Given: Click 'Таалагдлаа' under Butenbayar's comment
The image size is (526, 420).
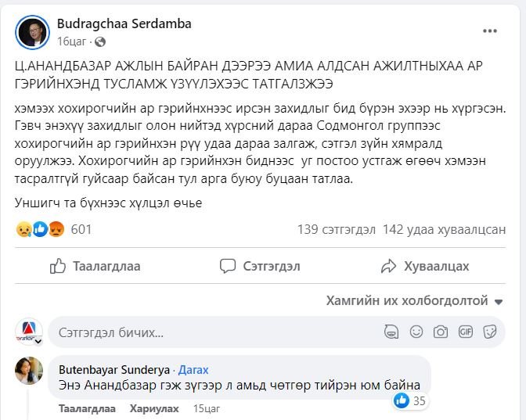Looking at the screenshot, I should [86, 409].
